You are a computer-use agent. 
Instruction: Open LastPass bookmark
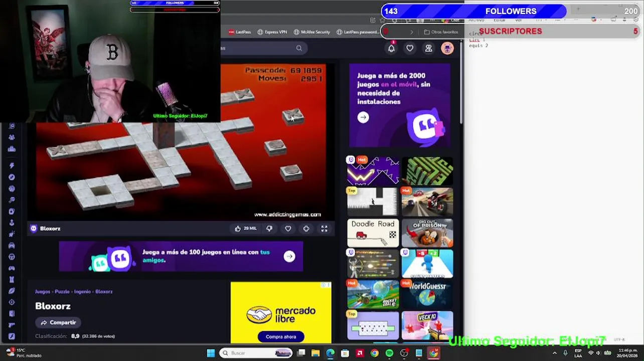pyautogui.click(x=240, y=32)
